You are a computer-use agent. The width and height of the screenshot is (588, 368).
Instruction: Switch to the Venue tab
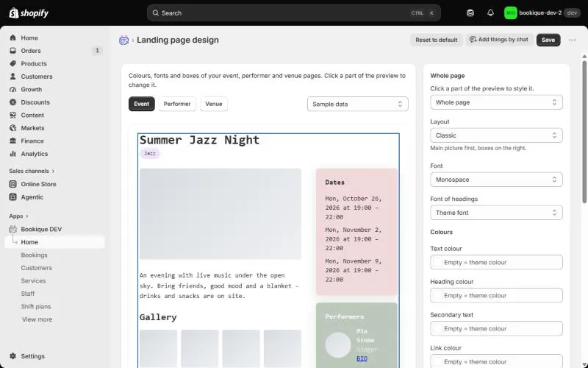click(x=214, y=104)
